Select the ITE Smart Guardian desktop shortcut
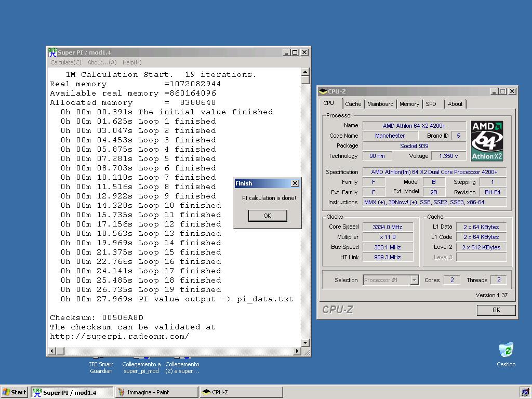The width and height of the screenshot is (532, 399). (101, 367)
